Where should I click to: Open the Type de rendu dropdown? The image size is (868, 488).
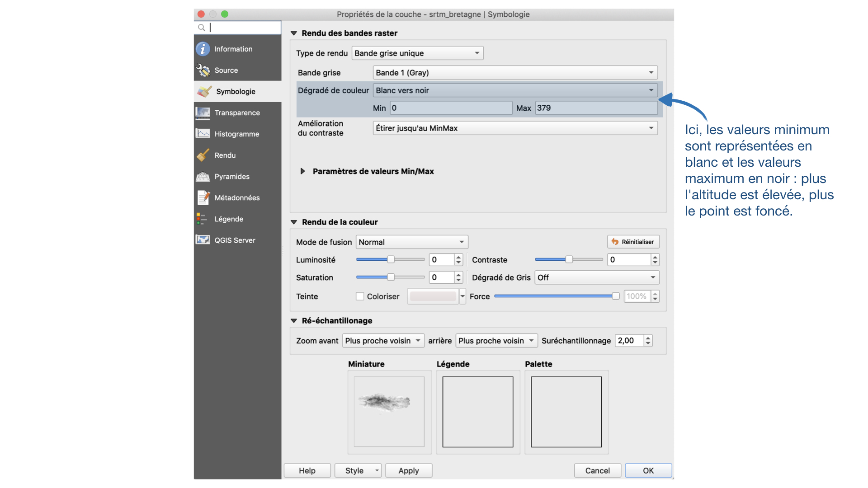[417, 53]
